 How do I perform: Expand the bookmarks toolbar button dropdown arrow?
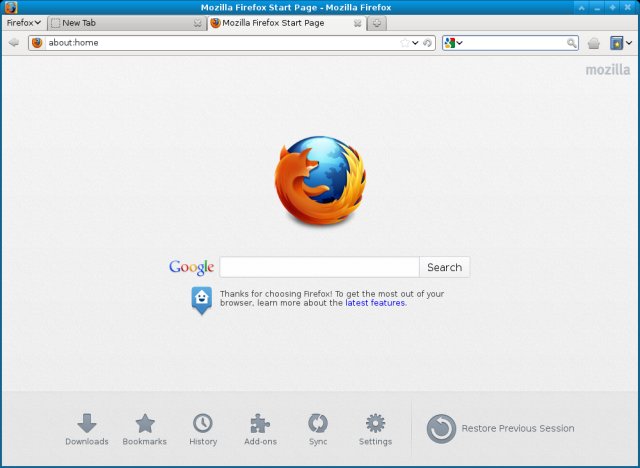point(629,43)
